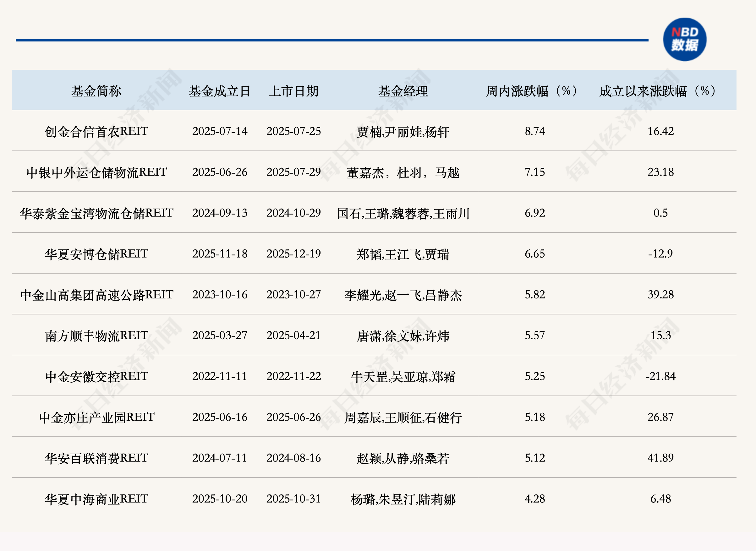This screenshot has width=756, height=551.
Task: Click the 基金成立日 column header
Action: pos(220,91)
